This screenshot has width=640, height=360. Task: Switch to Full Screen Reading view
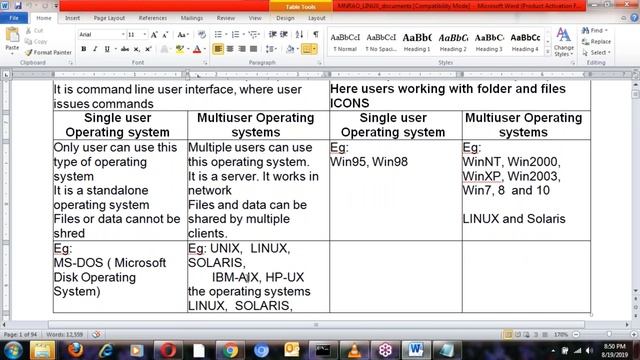tap(518, 334)
